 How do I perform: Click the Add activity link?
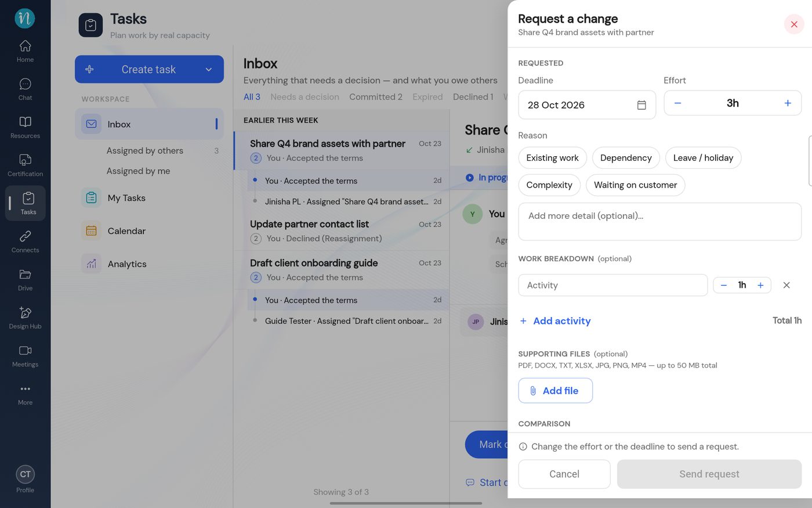[555, 321]
